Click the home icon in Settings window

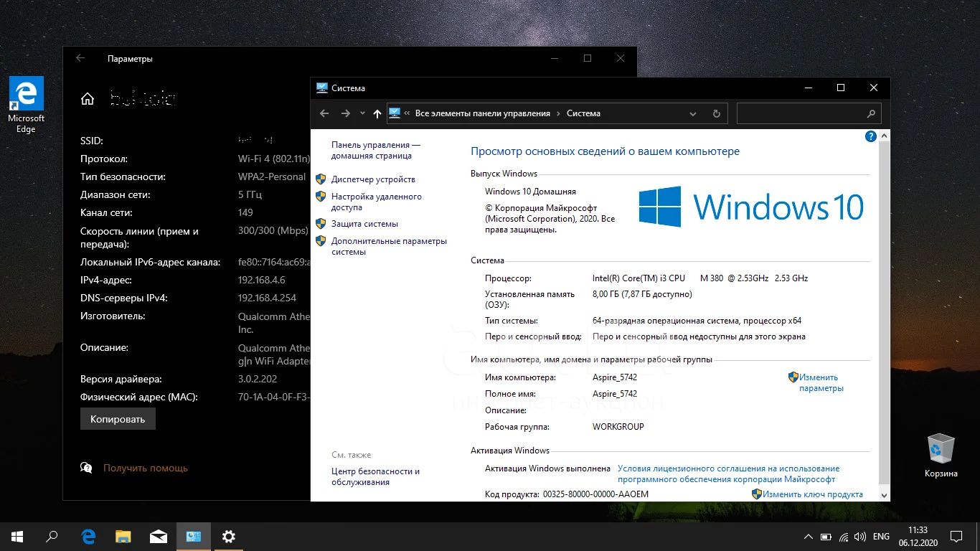pos(88,99)
